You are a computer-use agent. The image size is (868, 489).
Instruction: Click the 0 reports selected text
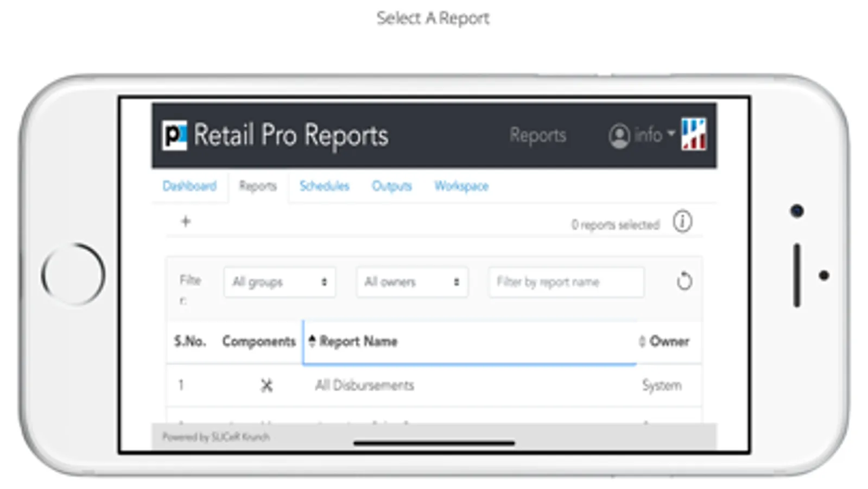[x=616, y=224]
